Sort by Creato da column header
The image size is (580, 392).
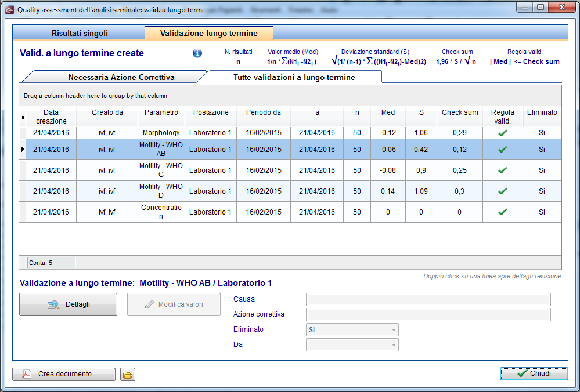(107, 117)
